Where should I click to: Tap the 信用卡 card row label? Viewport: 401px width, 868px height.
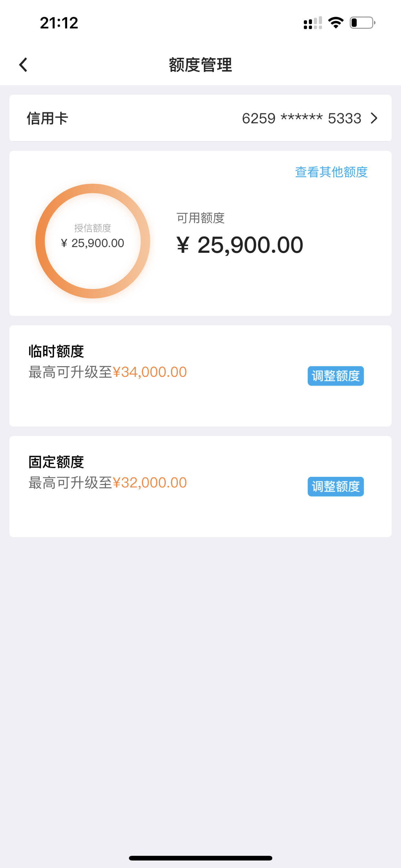coord(47,118)
